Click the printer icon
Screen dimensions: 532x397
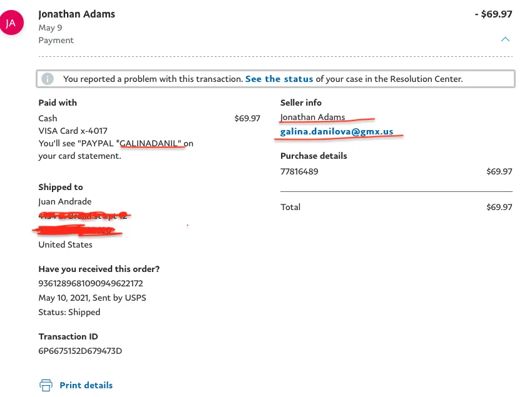tap(46, 386)
